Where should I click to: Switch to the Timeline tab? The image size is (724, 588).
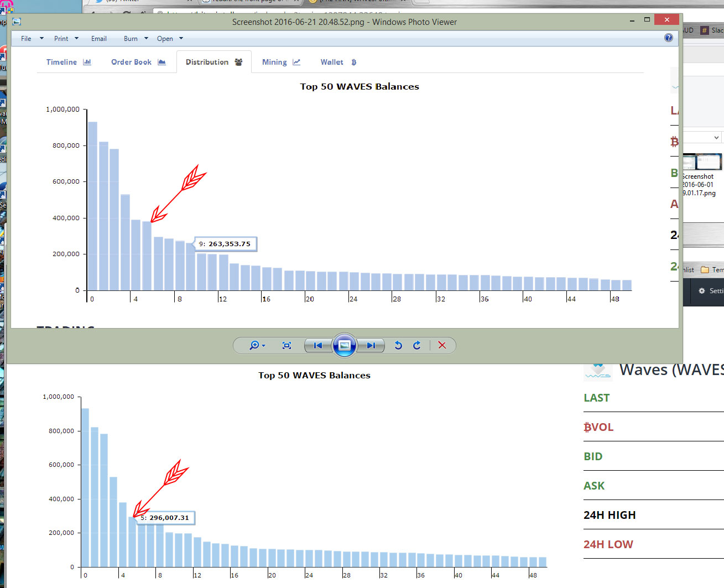(69, 62)
